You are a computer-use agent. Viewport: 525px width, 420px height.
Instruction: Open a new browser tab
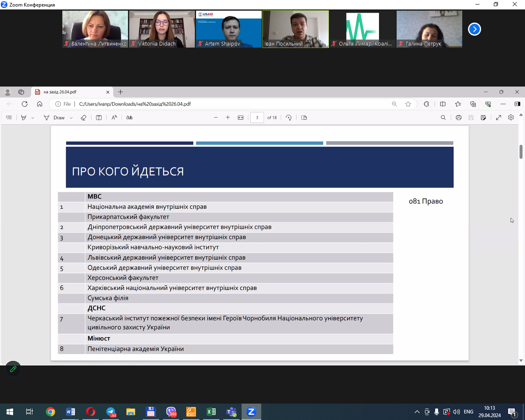(x=121, y=92)
